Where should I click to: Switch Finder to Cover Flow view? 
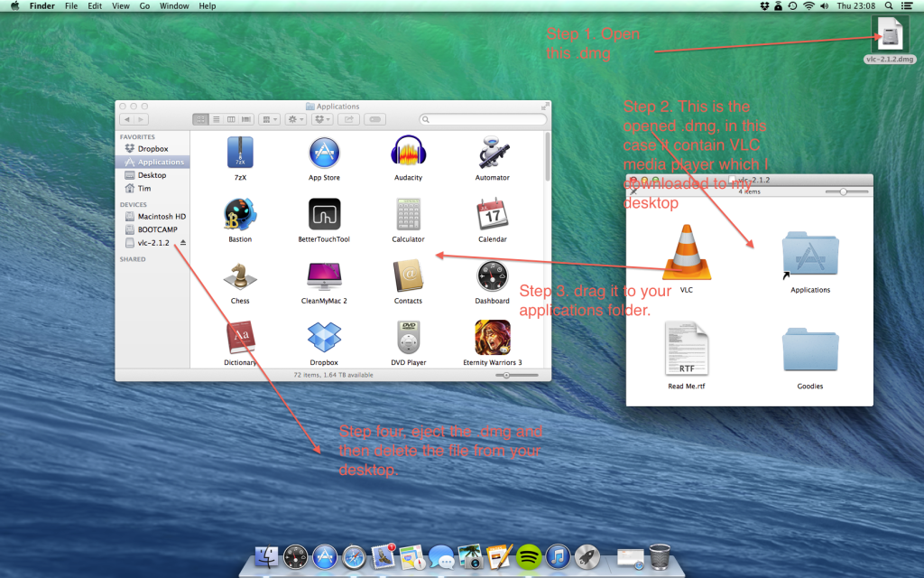pyautogui.click(x=246, y=119)
